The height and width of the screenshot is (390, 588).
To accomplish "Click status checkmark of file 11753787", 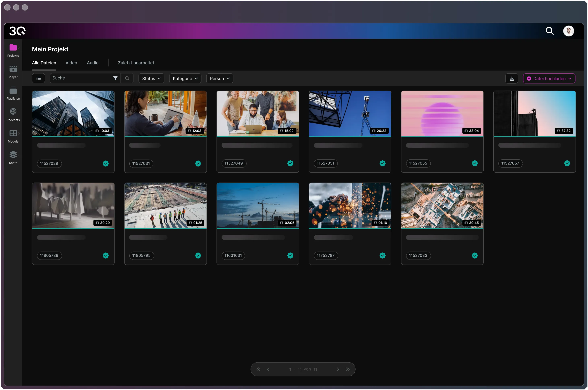I will pos(382,256).
